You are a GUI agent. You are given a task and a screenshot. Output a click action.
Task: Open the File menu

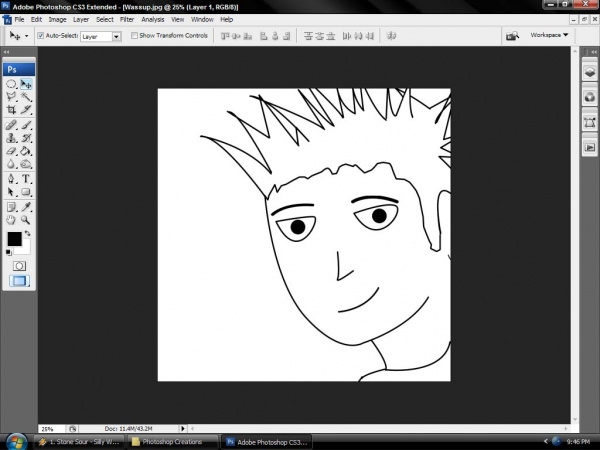click(19, 20)
